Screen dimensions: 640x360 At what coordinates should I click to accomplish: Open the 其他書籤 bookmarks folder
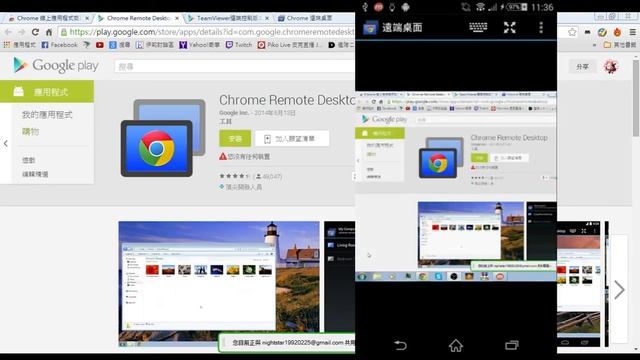620,45
